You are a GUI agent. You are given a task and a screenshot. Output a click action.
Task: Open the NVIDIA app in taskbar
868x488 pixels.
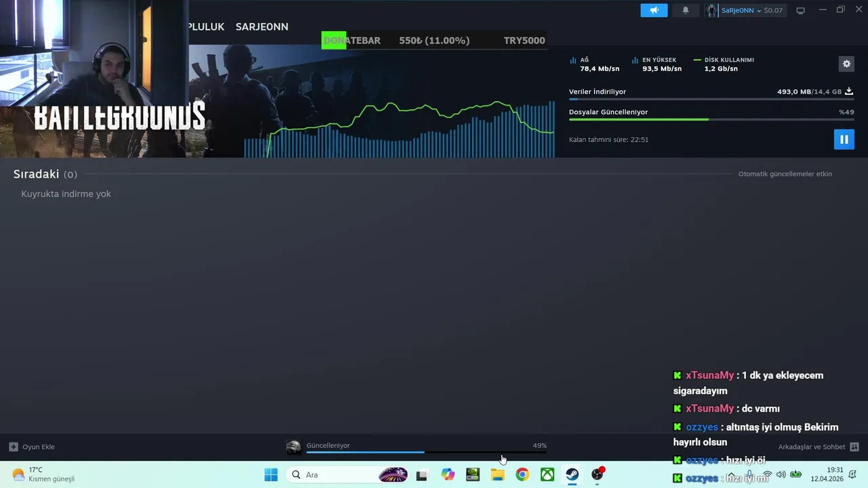click(473, 474)
